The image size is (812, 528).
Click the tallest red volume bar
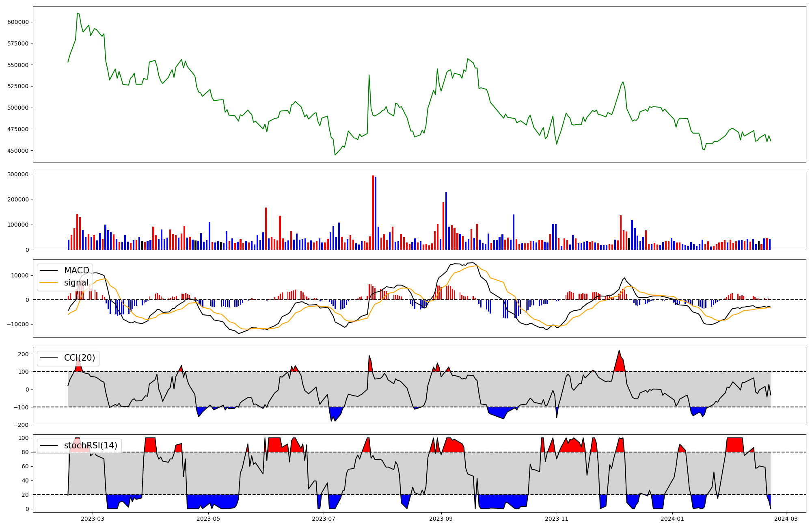coord(373,212)
